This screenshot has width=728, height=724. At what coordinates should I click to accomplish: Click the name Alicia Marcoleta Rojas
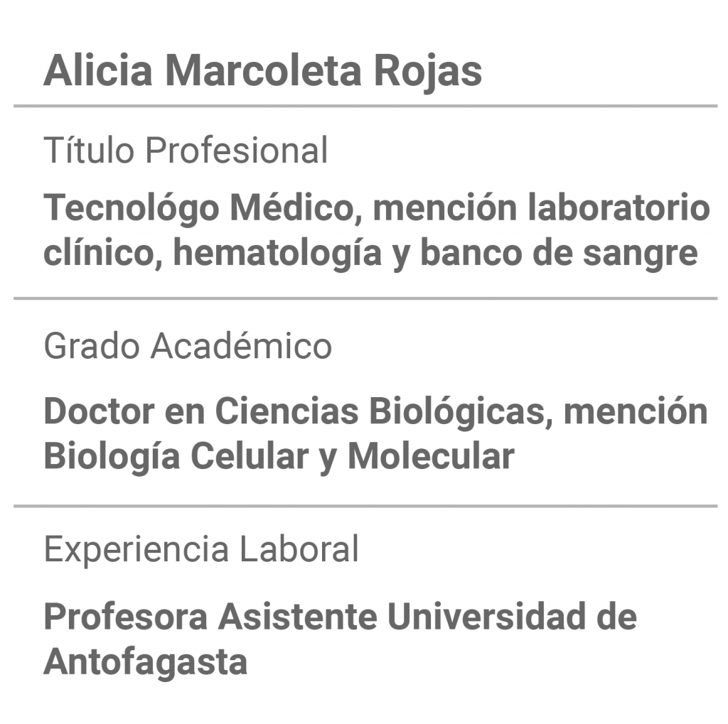(x=263, y=71)
